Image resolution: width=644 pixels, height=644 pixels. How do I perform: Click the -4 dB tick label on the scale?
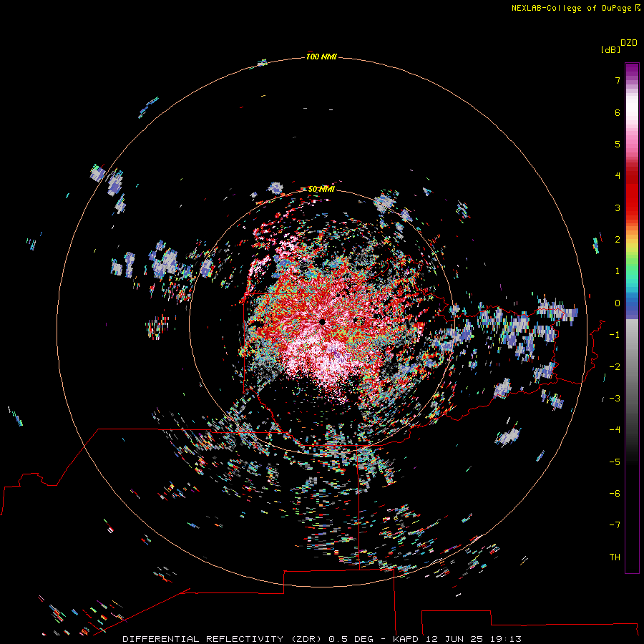point(615,430)
